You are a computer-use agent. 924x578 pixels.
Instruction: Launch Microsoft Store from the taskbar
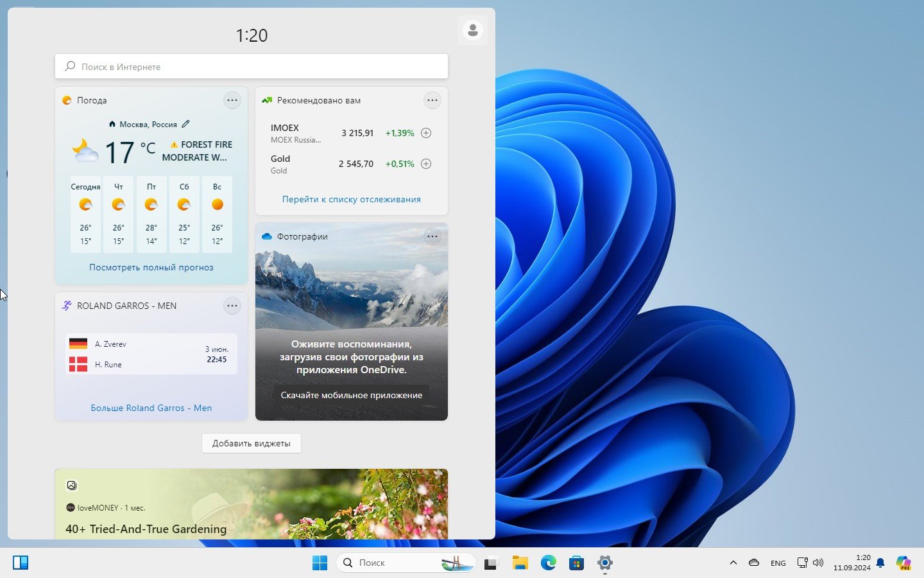[576, 563]
